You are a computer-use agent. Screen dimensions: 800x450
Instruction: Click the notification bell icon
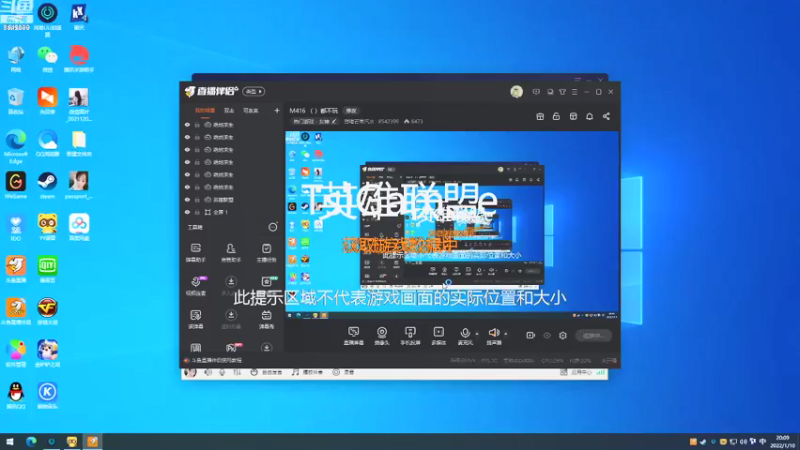[589, 116]
